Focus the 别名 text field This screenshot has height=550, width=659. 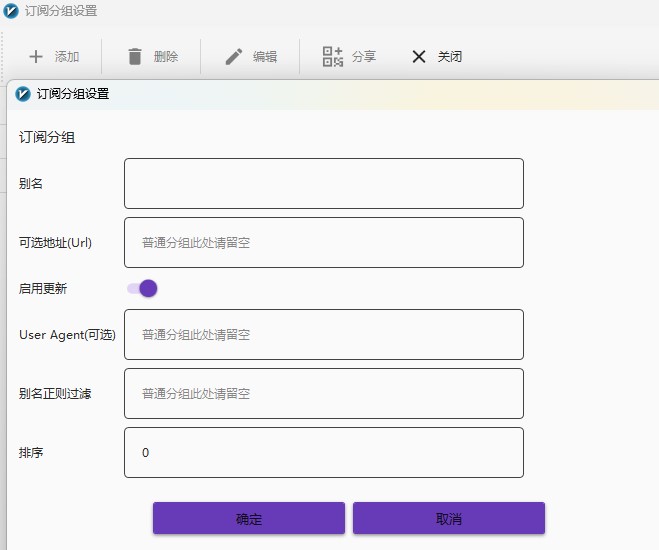[323, 184]
